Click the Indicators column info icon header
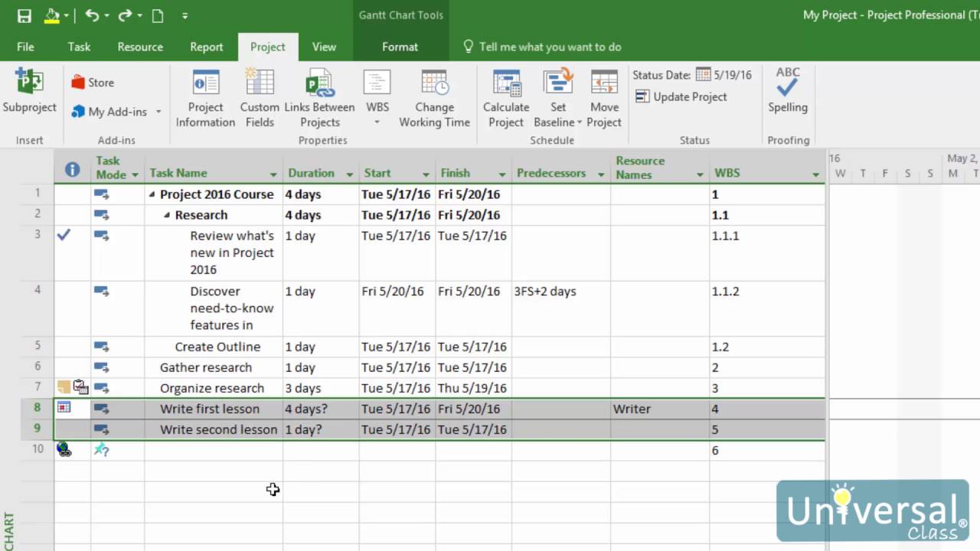The width and height of the screenshot is (980, 551). point(72,169)
